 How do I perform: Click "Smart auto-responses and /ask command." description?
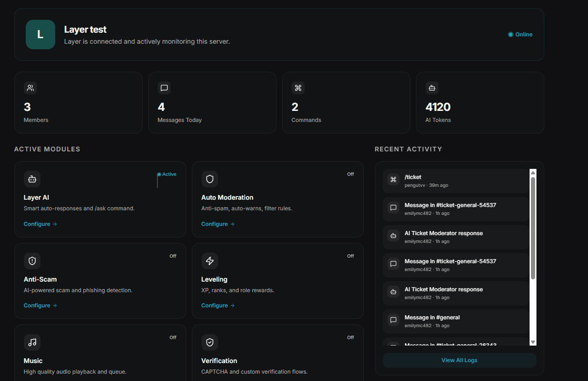[79, 208]
